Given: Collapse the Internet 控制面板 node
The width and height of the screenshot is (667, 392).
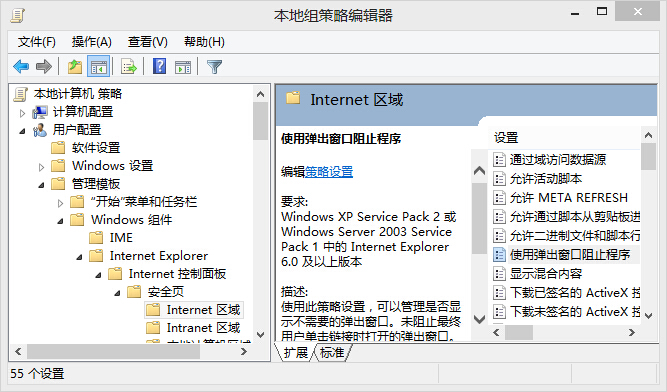Looking at the screenshot, I should (98, 276).
